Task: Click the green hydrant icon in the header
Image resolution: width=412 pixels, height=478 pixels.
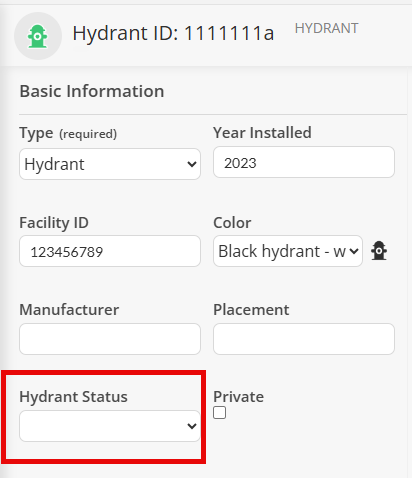Action: click(38, 36)
